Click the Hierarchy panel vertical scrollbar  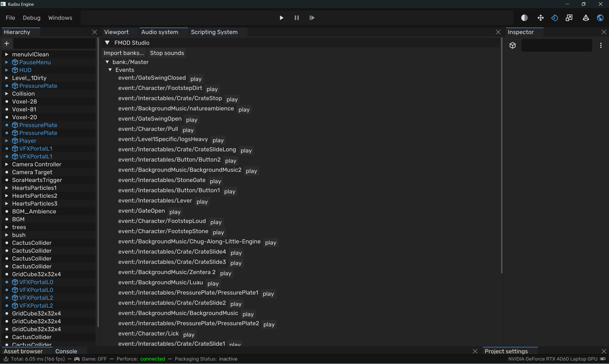98,182
